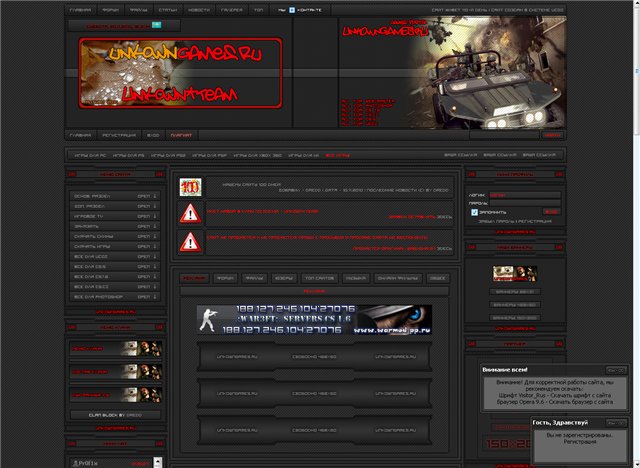
Task: Switch to the ЮЗЕРЫ tab
Action: pyautogui.click(x=284, y=278)
